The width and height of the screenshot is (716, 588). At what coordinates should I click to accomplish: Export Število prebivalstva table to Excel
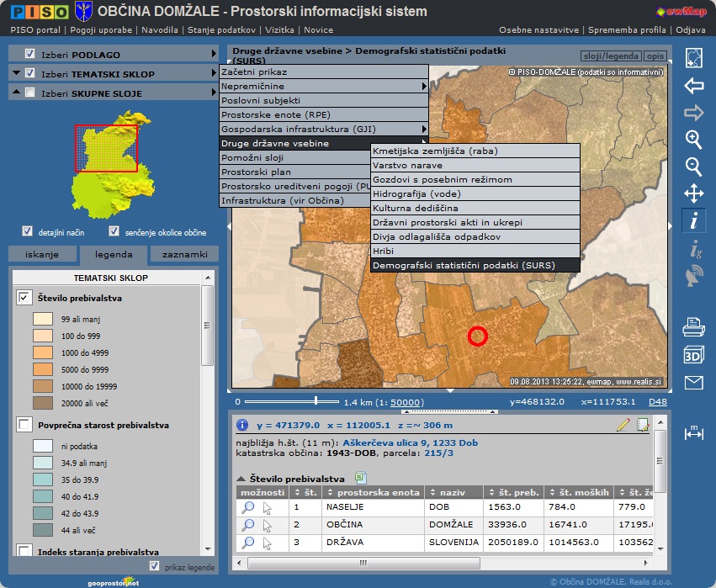click(x=360, y=478)
